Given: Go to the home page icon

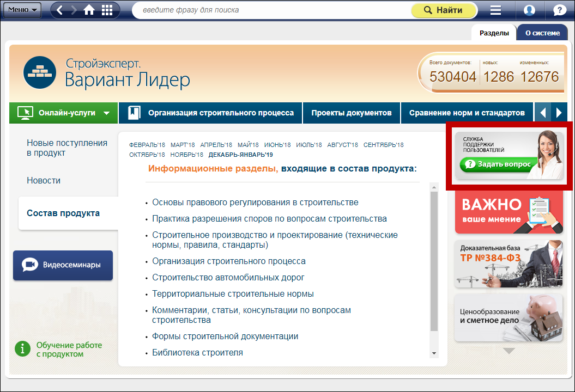Looking at the screenshot, I should (x=90, y=10).
